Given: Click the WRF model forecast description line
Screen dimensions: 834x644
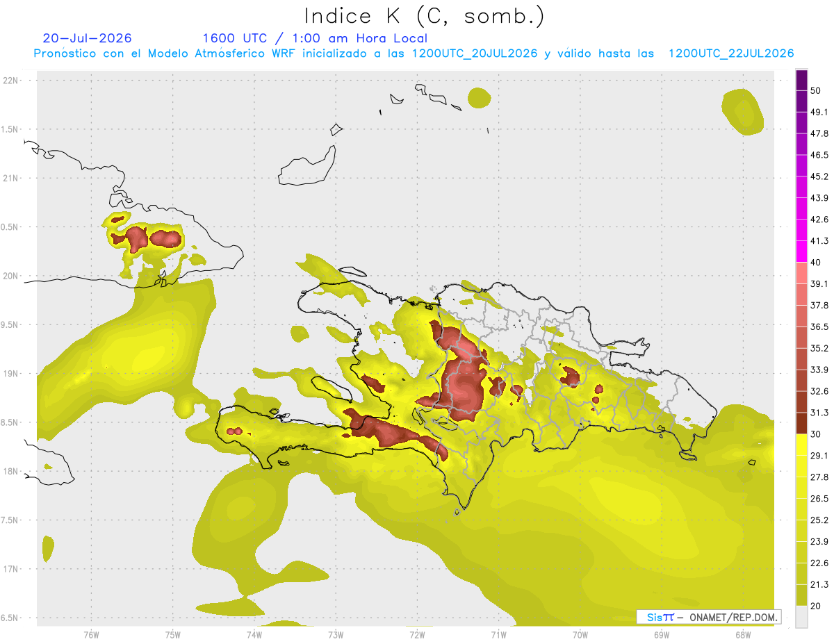Looking at the screenshot, I should pos(414,53).
